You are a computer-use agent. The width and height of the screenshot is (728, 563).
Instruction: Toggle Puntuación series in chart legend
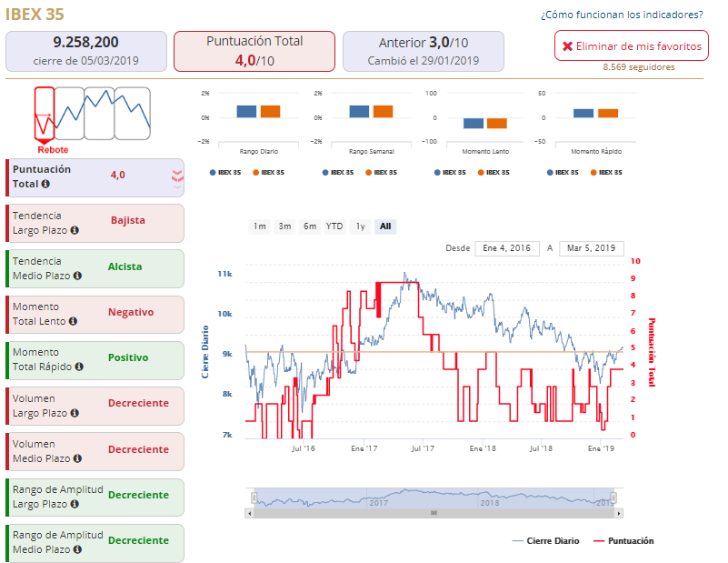pyautogui.click(x=623, y=540)
